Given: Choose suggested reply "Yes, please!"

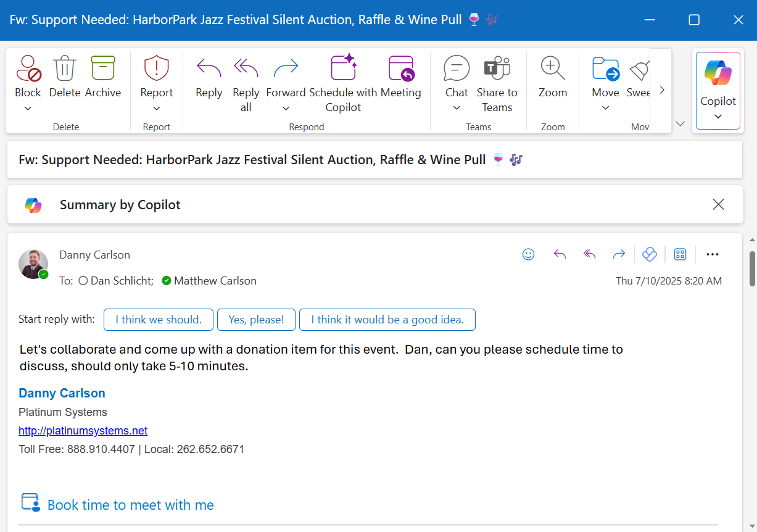Looking at the screenshot, I should (256, 320).
